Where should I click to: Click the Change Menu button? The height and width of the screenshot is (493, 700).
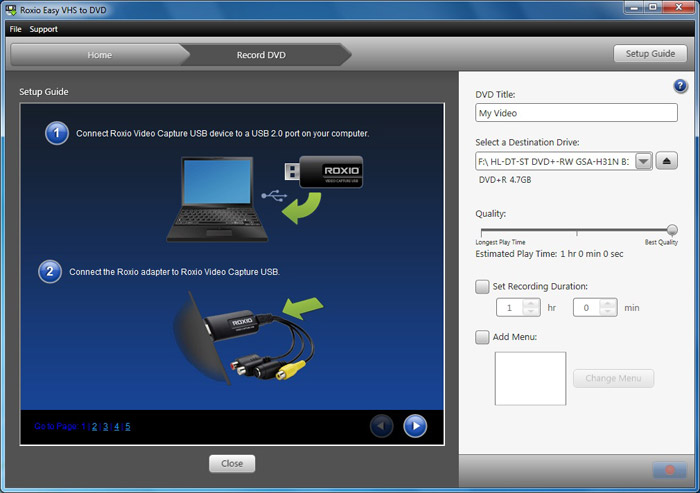click(x=613, y=378)
